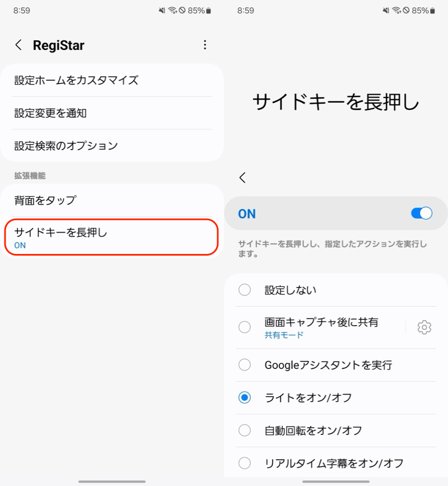Screen dimensions: 448x486
Task: Tap the Wi-Fi icon in left status bar
Action: 172,11
